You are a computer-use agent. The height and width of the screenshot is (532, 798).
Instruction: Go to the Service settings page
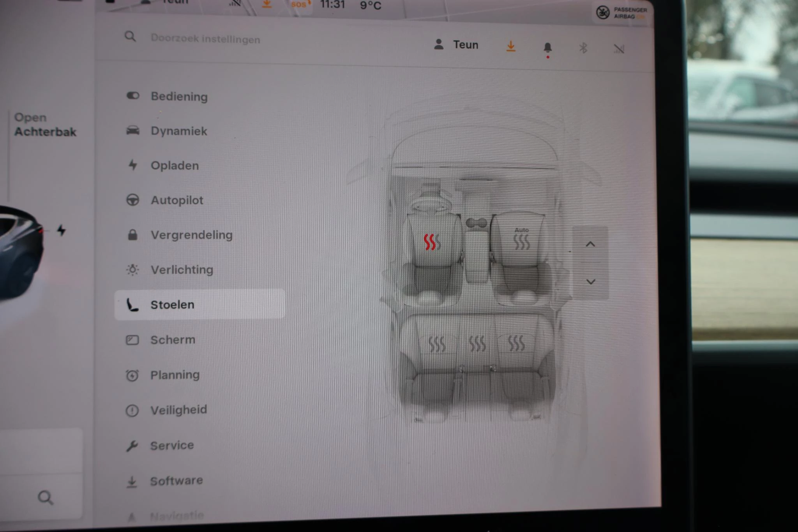(171, 445)
